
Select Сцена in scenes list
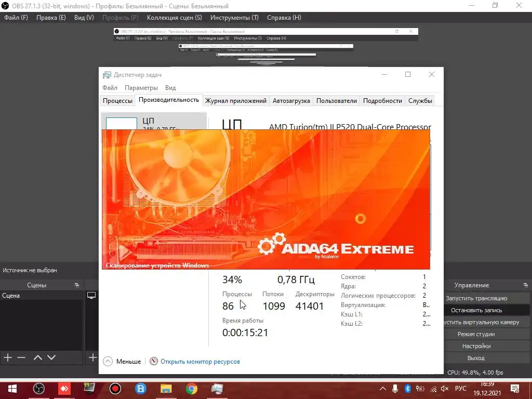point(42,296)
